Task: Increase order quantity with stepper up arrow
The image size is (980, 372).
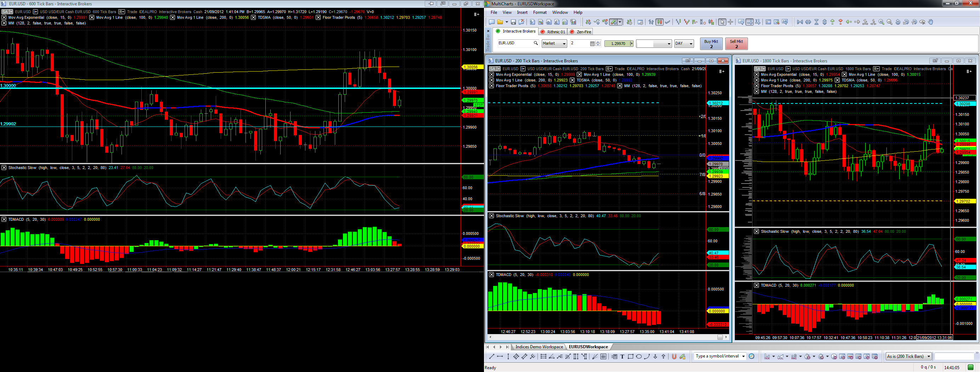Action: coord(598,42)
